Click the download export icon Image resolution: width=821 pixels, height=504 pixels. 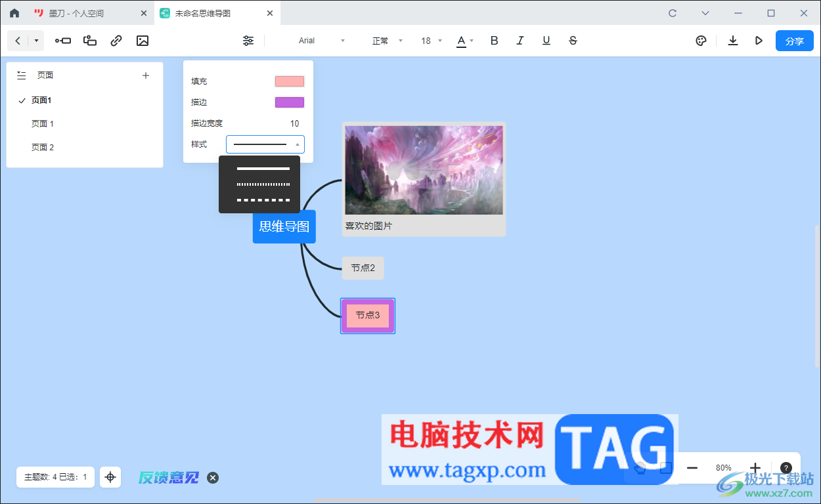733,41
